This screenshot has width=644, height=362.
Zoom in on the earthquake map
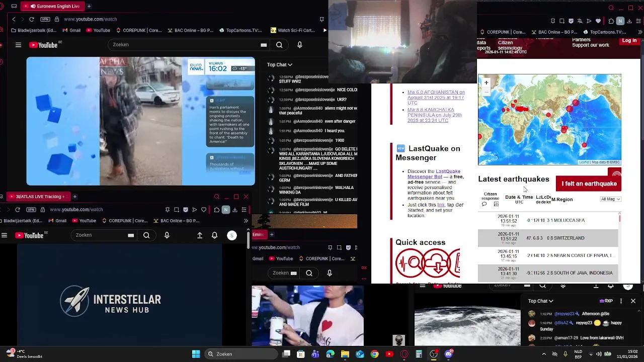(x=486, y=82)
